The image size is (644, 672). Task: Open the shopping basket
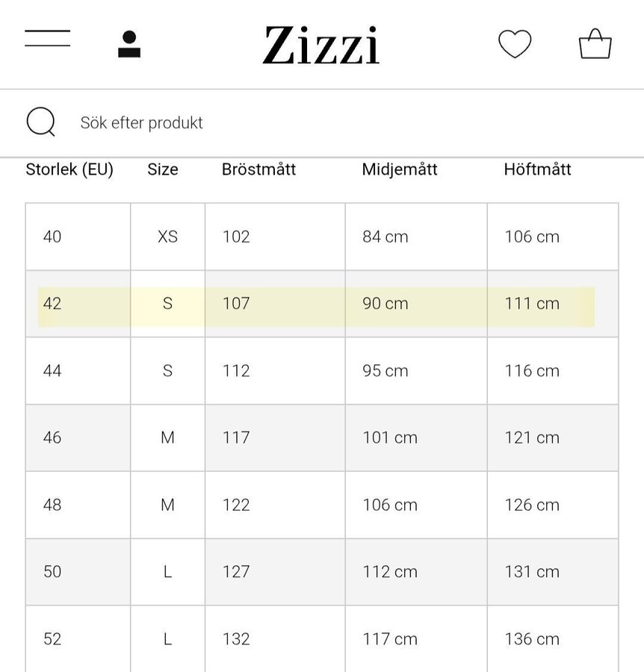595,43
